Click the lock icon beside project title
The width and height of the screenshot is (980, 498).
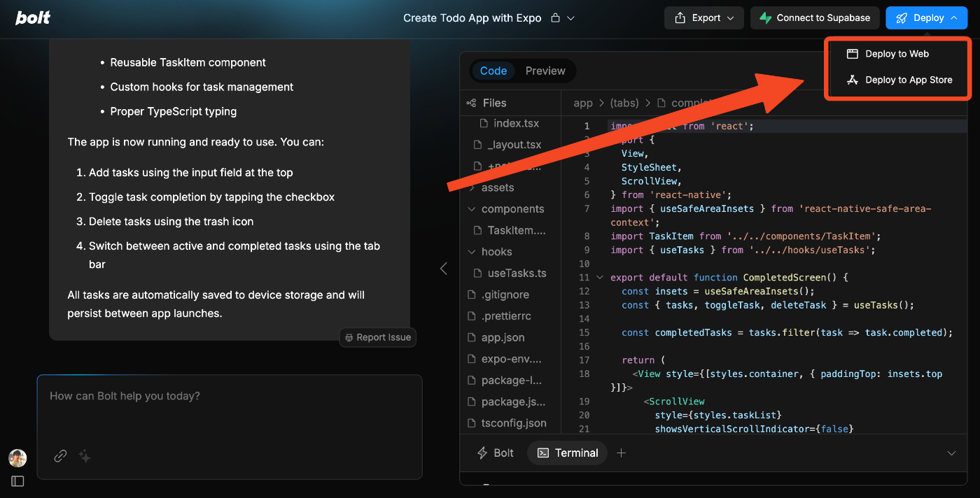click(x=555, y=18)
